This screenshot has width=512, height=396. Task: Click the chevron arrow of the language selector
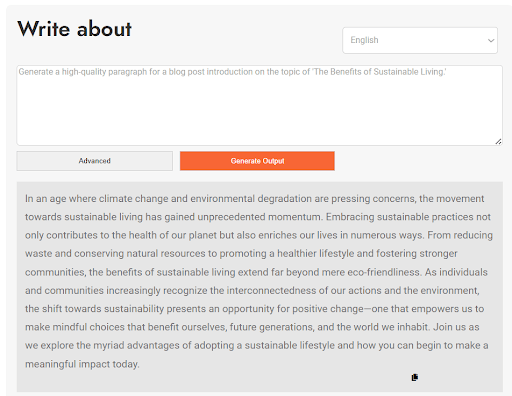(x=491, y=41)
